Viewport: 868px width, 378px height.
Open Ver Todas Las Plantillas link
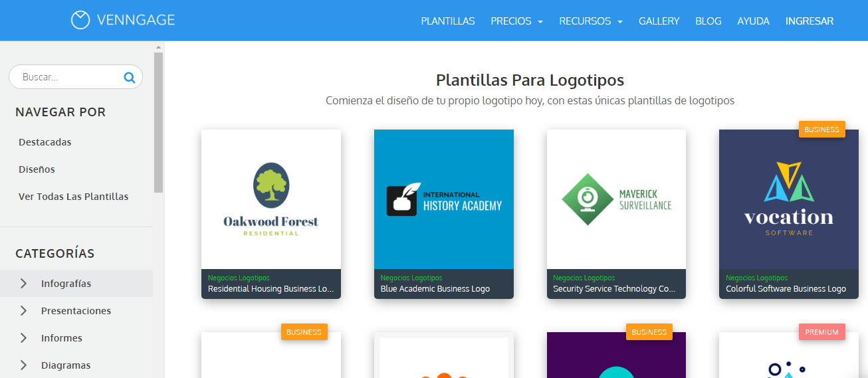[74, 197]
